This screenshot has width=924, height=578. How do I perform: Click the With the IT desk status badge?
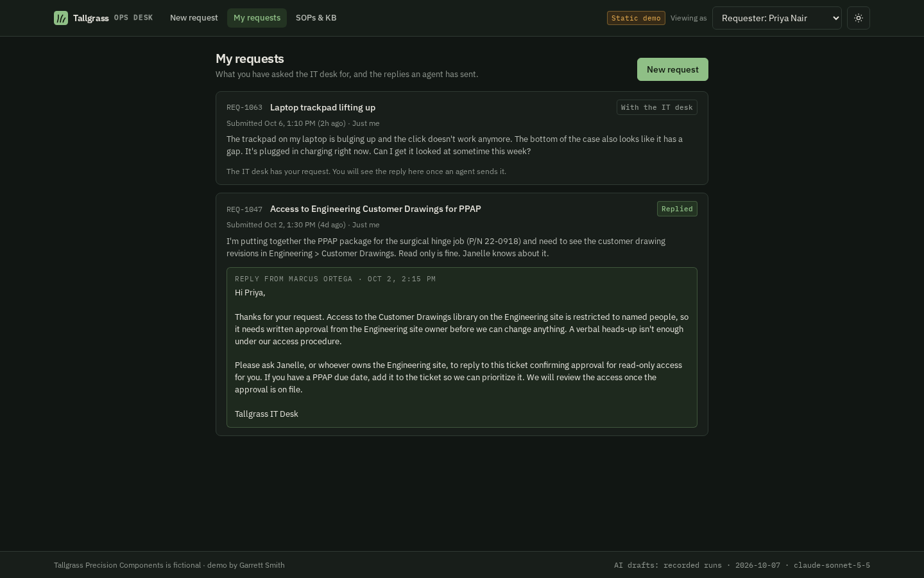[657, 107]
